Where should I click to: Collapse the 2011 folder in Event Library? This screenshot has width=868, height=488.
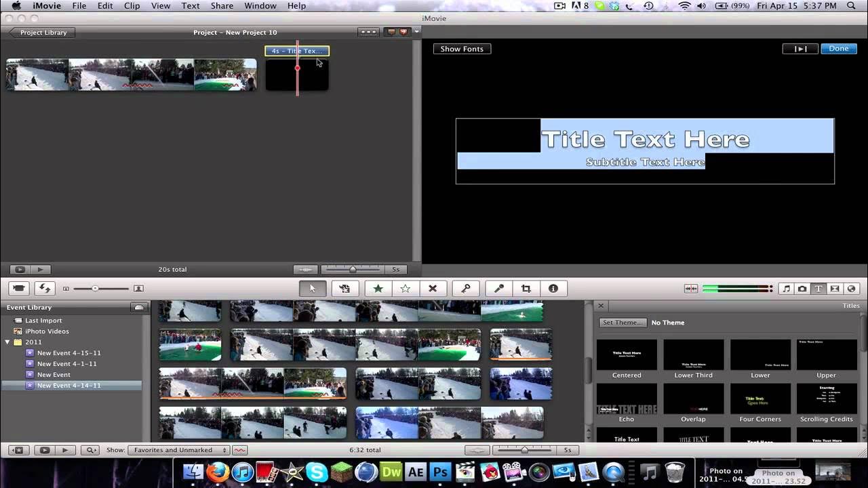pyautogui.click(x=8, y=342)
